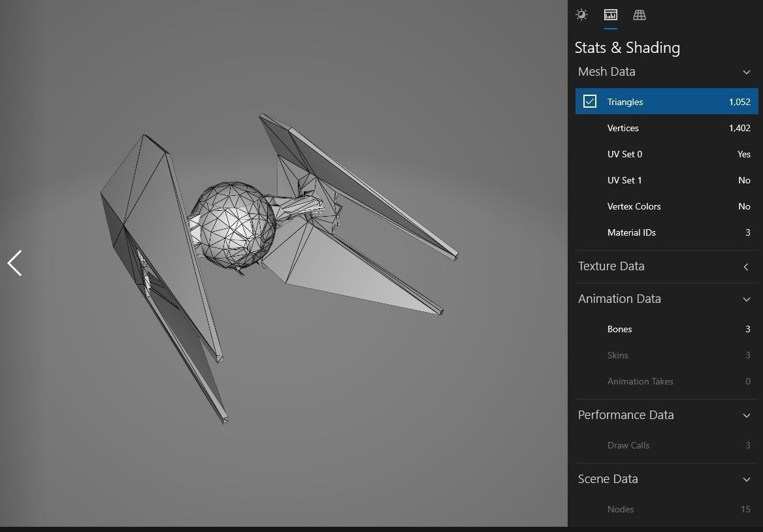Select the UV Set 0 row

[667, 154]
